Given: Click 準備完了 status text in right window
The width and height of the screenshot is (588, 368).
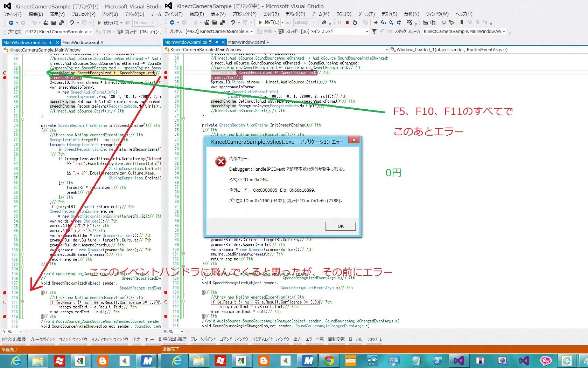Looking at the screenshot, I should click(x=171, y=349).
